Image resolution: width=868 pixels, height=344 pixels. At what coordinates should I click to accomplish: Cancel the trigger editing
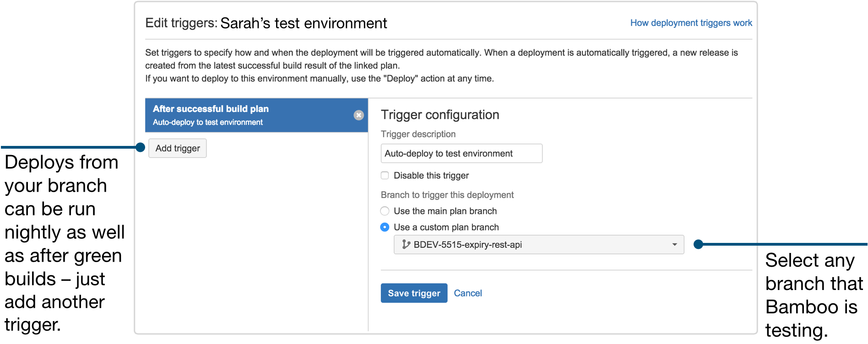467,293
